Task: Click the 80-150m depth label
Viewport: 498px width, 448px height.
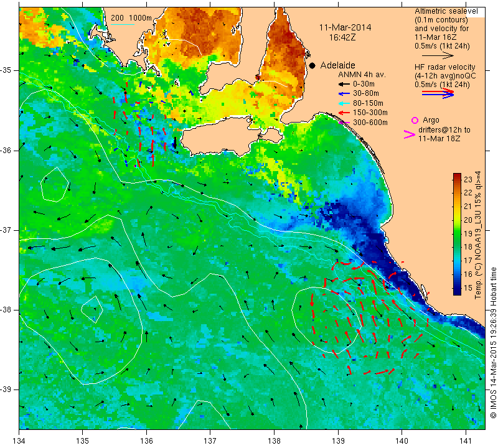Action: click(x=368, y=103)
